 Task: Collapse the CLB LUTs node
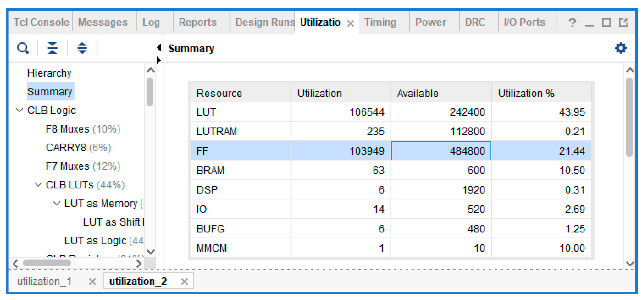point(38,185)
